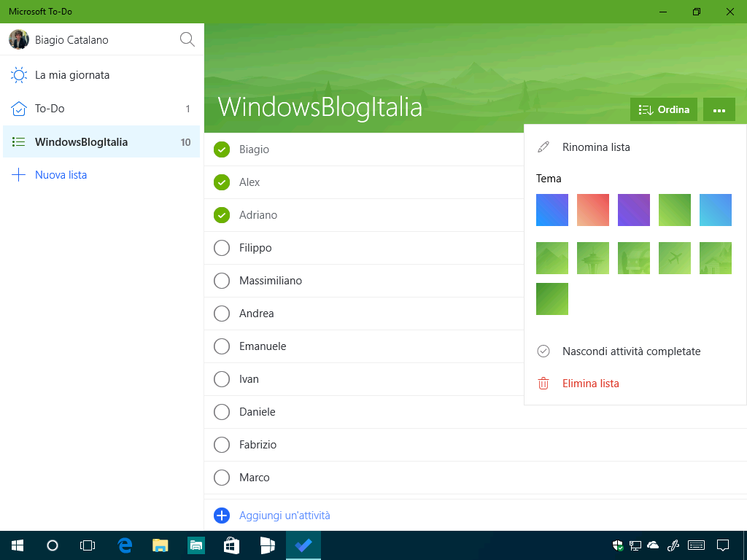This screenshot has width=747, height=560.
Task: Uncheck the Alex task
Action: coord(222,182)
